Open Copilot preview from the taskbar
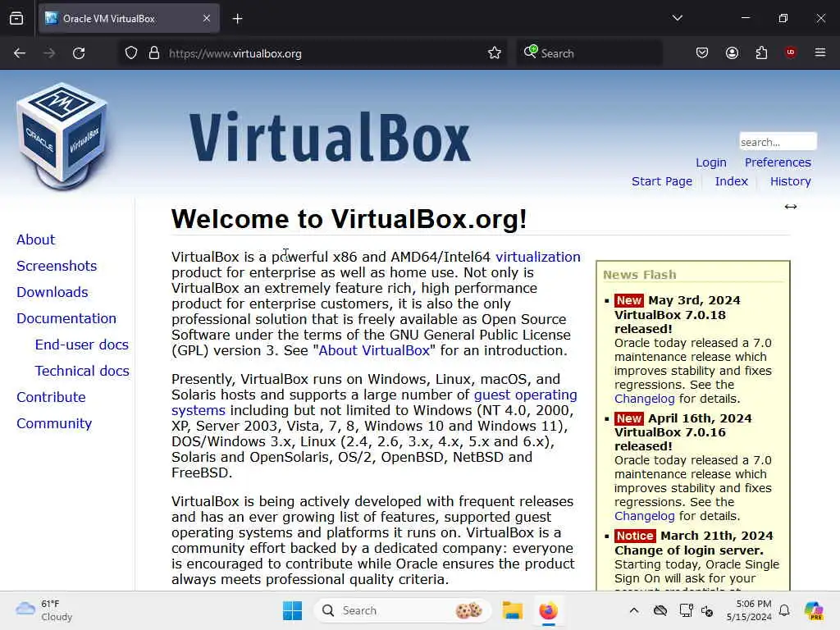Viewport: 840px width, 630px height. [x=814, y=610]
